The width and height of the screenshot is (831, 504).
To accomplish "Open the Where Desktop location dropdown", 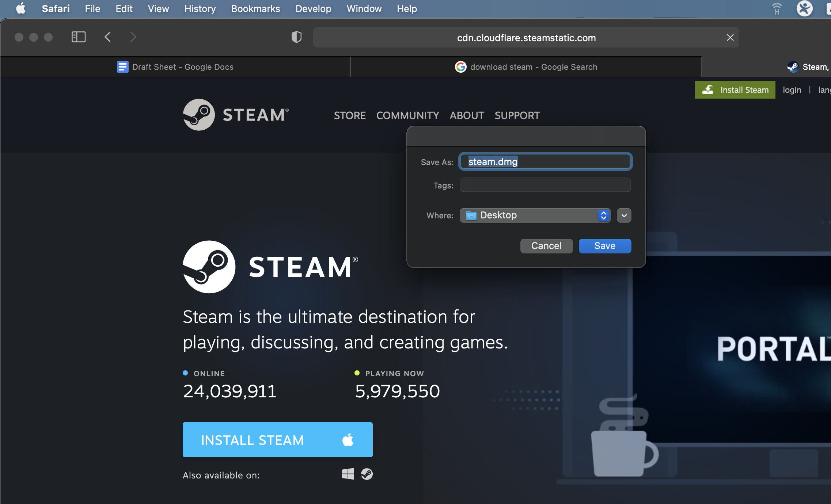I will tap(535, 215).
